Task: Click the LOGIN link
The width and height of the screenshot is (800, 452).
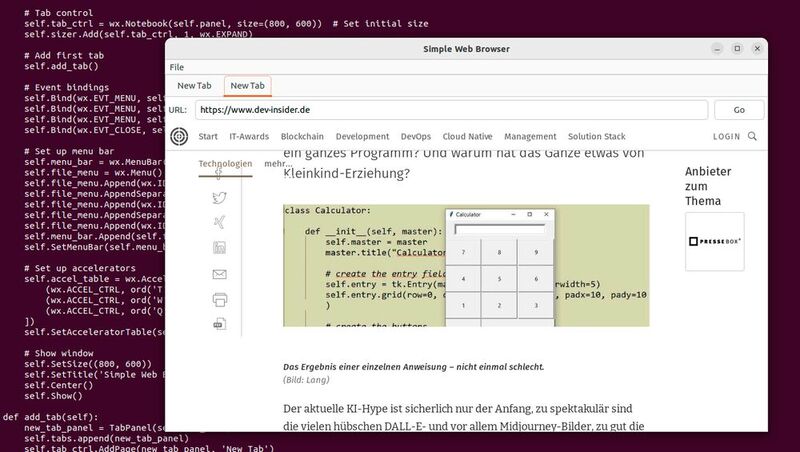Action: (727, 136)
